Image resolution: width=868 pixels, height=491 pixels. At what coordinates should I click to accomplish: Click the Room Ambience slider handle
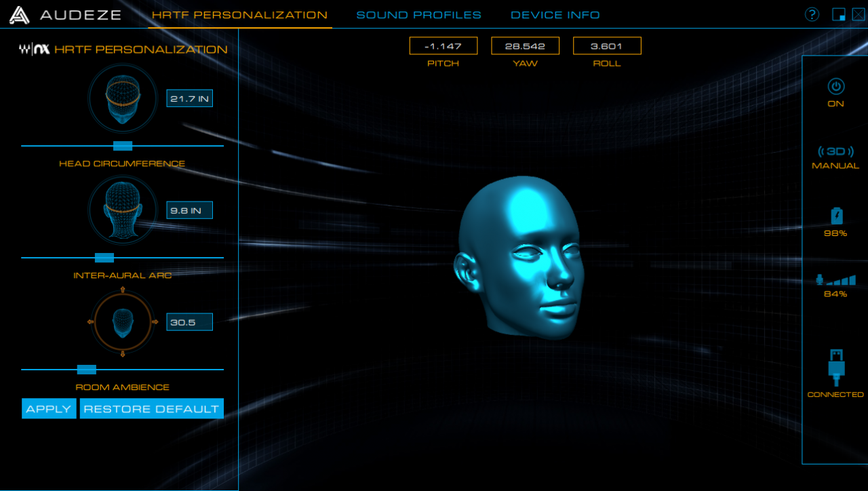point(87,370)
